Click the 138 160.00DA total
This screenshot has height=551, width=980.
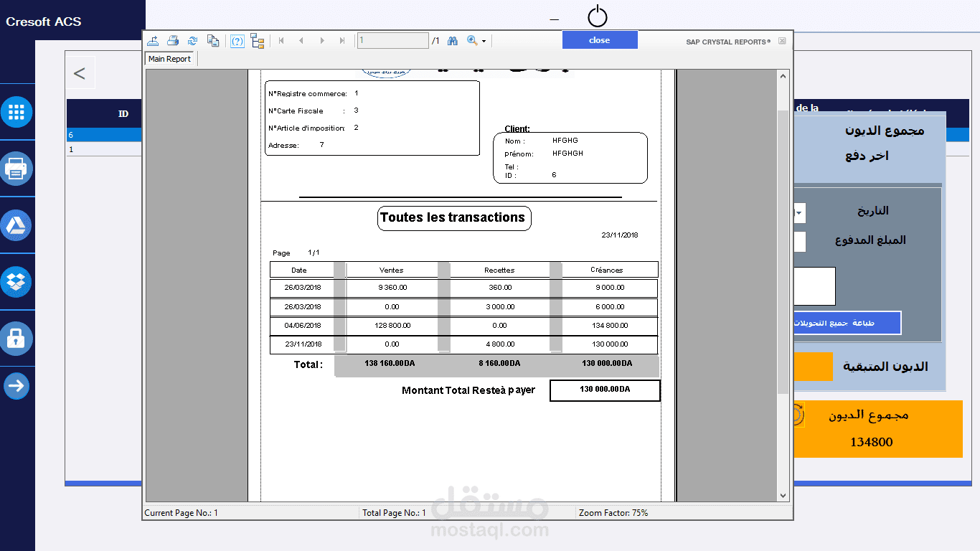pos(390,363)
